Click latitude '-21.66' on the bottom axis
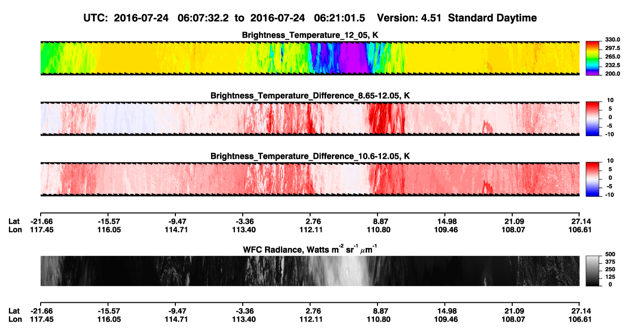The image size is (644, 330). tap(41, 311)
